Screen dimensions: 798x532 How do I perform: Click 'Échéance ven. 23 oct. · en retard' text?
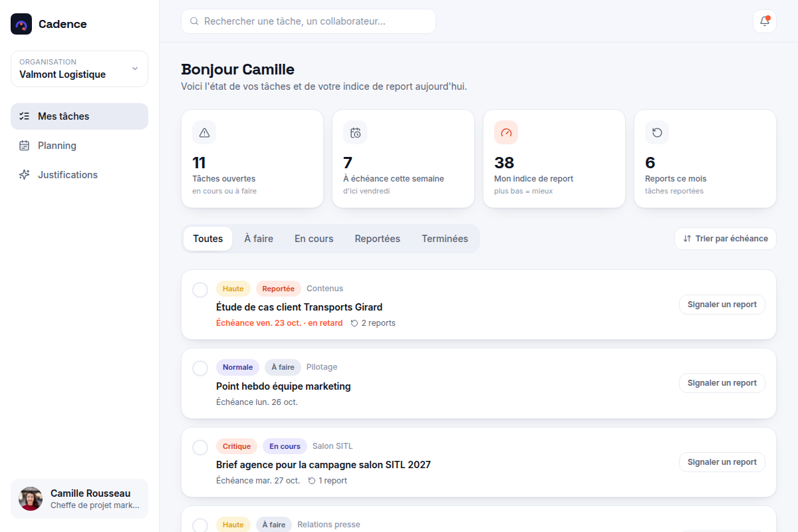pos(279,323)
